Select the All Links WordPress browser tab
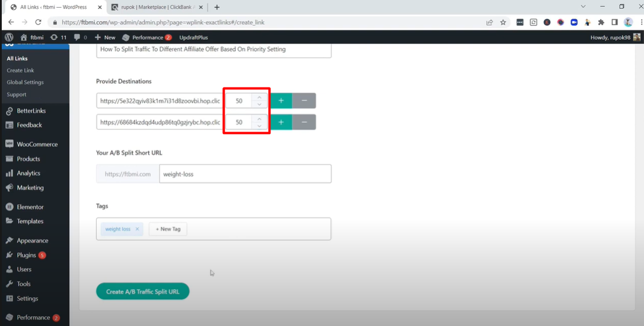Screen dimensions: 644x326 coord(54,7)
